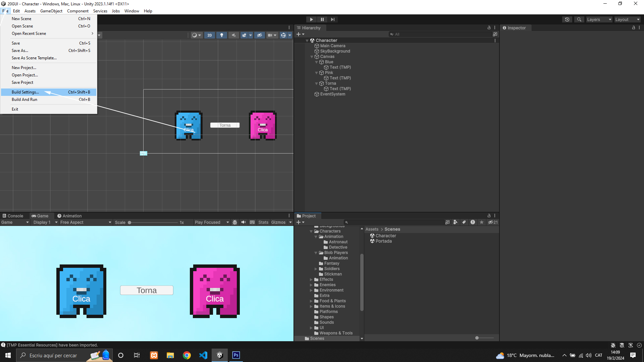Screen dimensions: 644x362
Task: Click the favorites star icon in Project
Action: pyautogui.click(x=482, y=222)
